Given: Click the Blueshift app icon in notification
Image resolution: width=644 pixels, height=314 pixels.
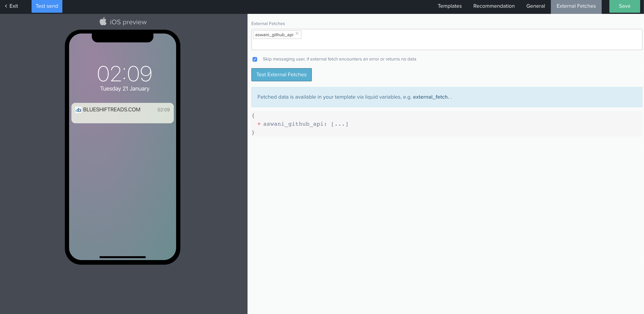Looking at the screenshot, I should [x=78, y=110].
